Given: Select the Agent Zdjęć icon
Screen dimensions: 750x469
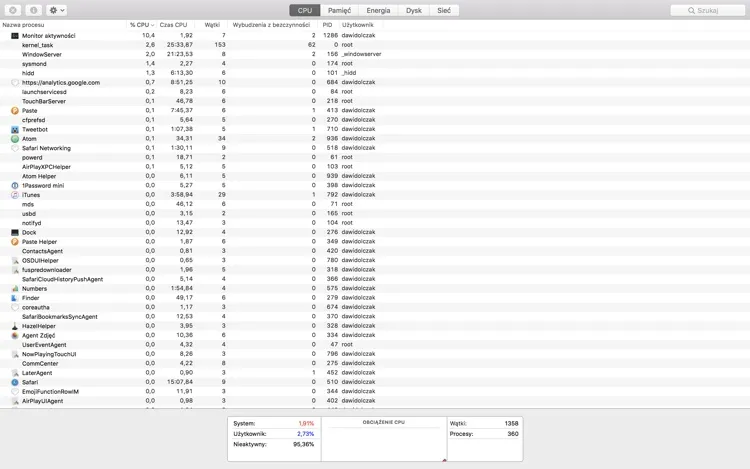Looking at the screenshot, I should coord(15,336).
